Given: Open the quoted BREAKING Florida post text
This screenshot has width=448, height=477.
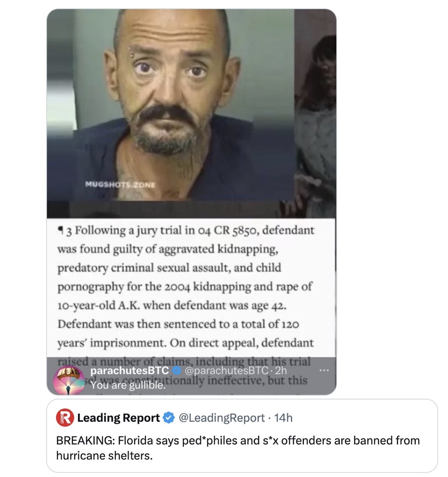Looking at the screenshot, I should [x=238, y=448].
